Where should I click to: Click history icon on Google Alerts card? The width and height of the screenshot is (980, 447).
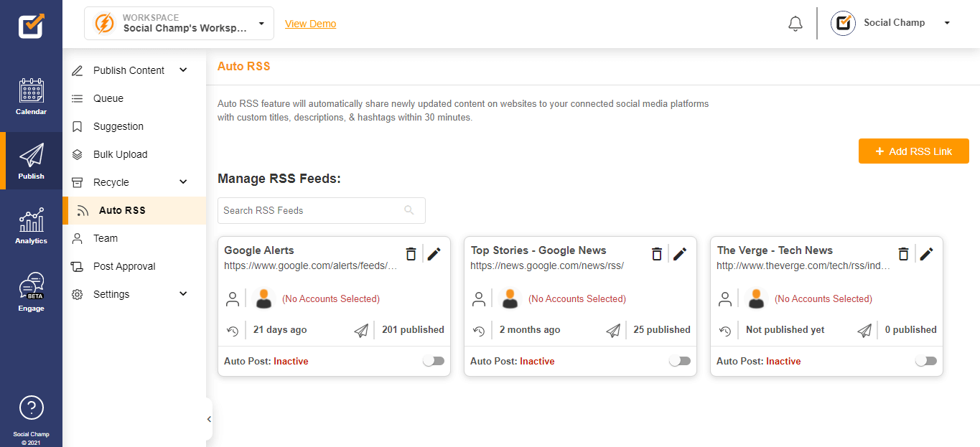[x=233, y=331]
